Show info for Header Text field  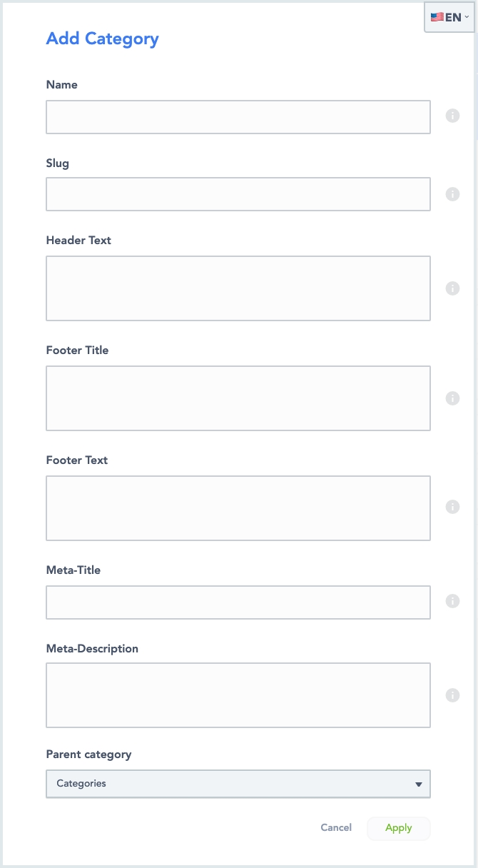coord(452,288)
